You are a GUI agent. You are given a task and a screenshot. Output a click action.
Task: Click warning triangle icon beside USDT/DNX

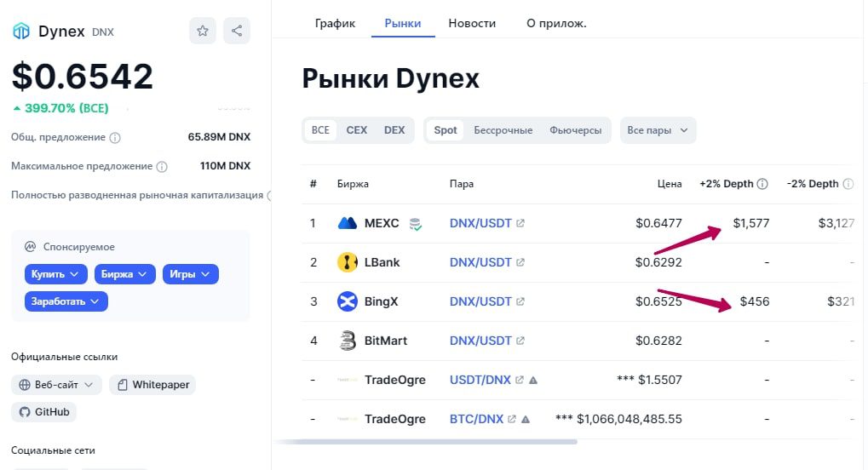tap(533, 381)
